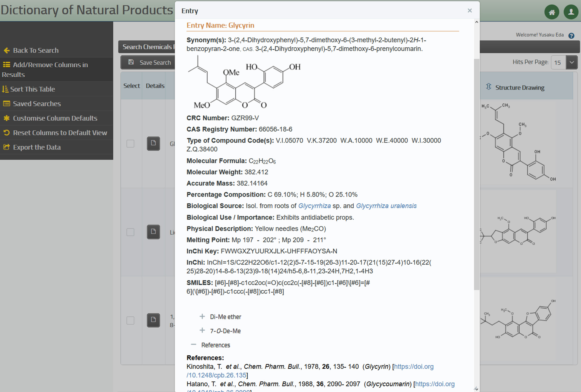This screenshot has height=392, width=581.
Task: Click the CRC Number GZR99-V
Action: click(x=245, y=118)
